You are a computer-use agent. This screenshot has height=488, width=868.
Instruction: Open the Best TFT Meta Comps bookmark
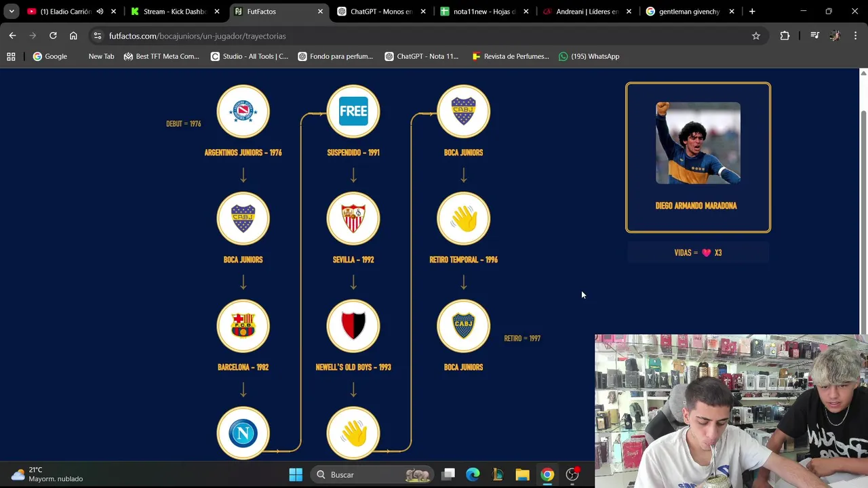(x=161, y=56)
